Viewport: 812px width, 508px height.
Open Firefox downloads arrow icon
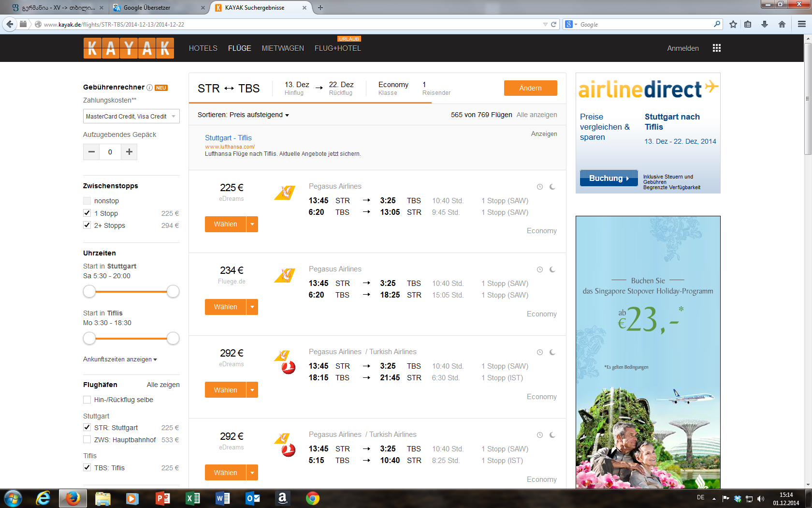tap(765, 24)
